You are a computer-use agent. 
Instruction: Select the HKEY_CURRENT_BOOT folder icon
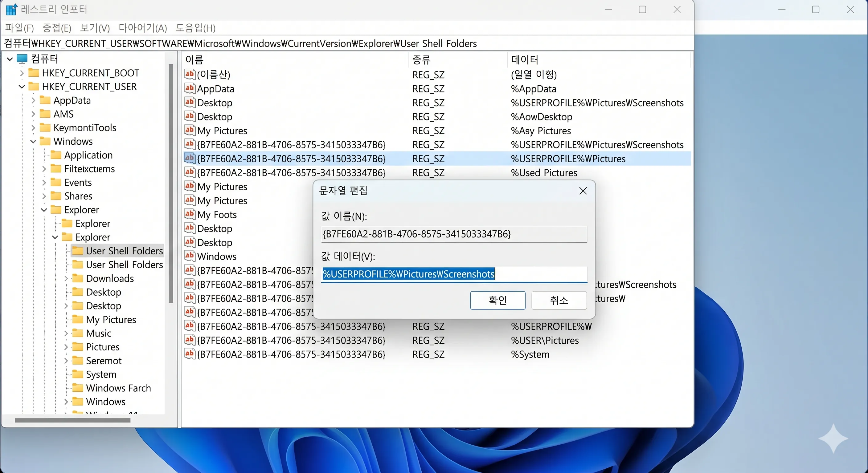33,73
